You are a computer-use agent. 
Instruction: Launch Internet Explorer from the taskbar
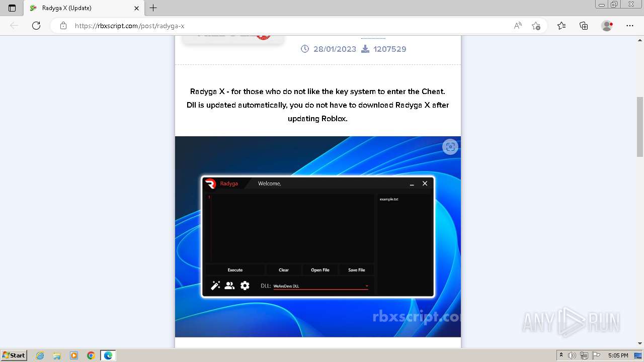(40, 355)
